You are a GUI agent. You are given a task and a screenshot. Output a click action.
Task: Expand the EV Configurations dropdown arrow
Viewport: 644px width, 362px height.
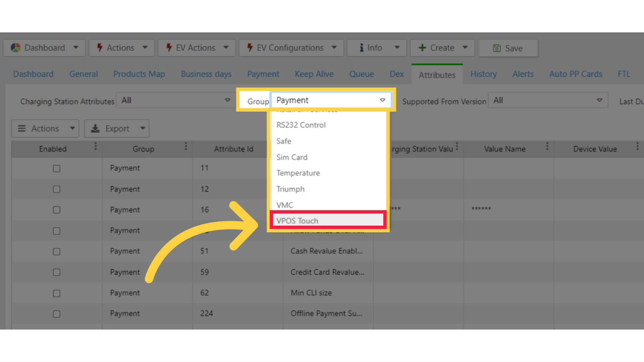(x=334, y=48)
